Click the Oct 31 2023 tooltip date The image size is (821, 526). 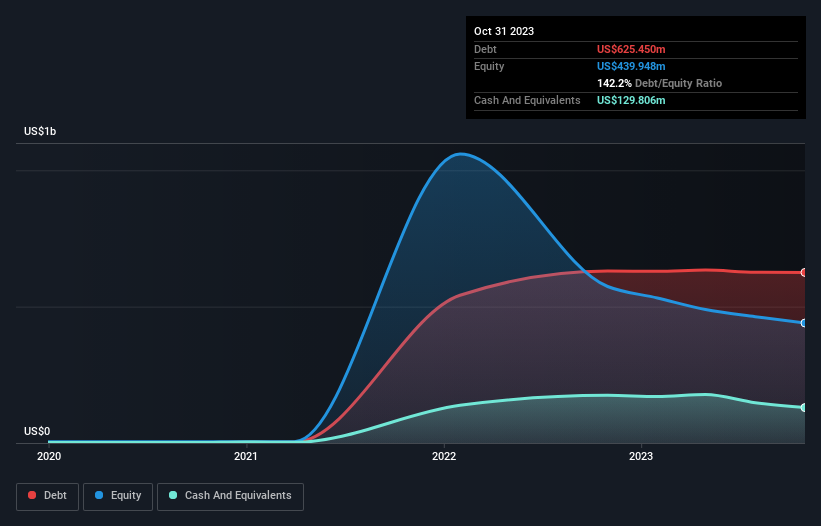tap(504, 31)
